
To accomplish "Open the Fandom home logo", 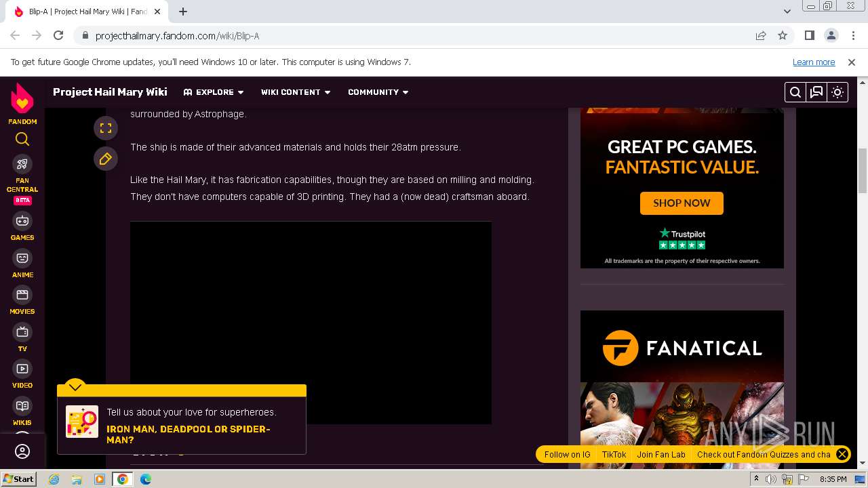I will tap(22, 104).
